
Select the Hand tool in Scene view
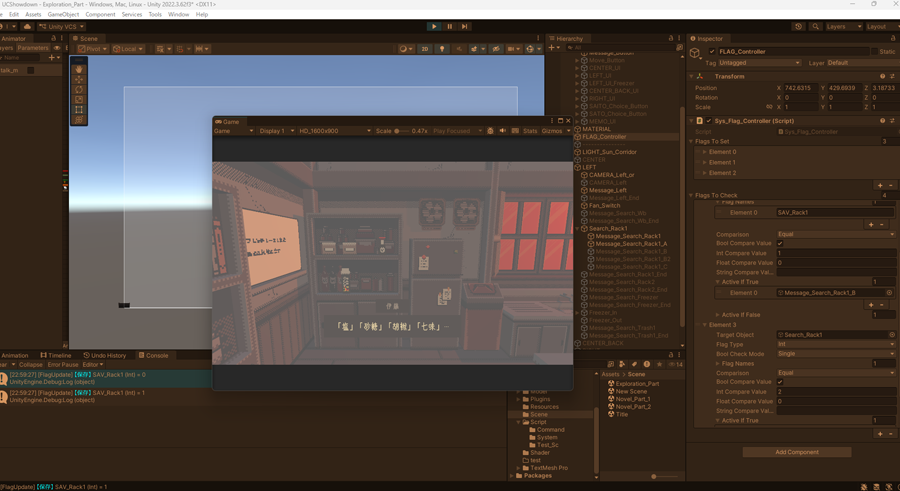pyautogui.click(x=79, y=69)
